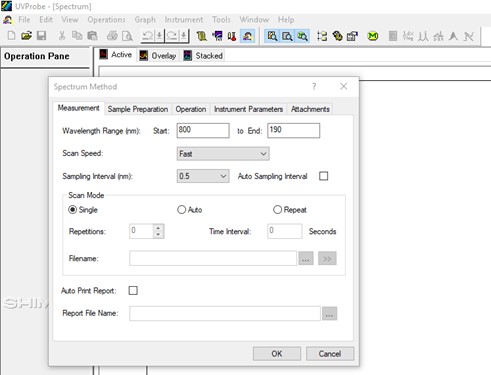Click the green M method icon
The height and width of the screenshot is (375, 491).
[x=373, y=36]
